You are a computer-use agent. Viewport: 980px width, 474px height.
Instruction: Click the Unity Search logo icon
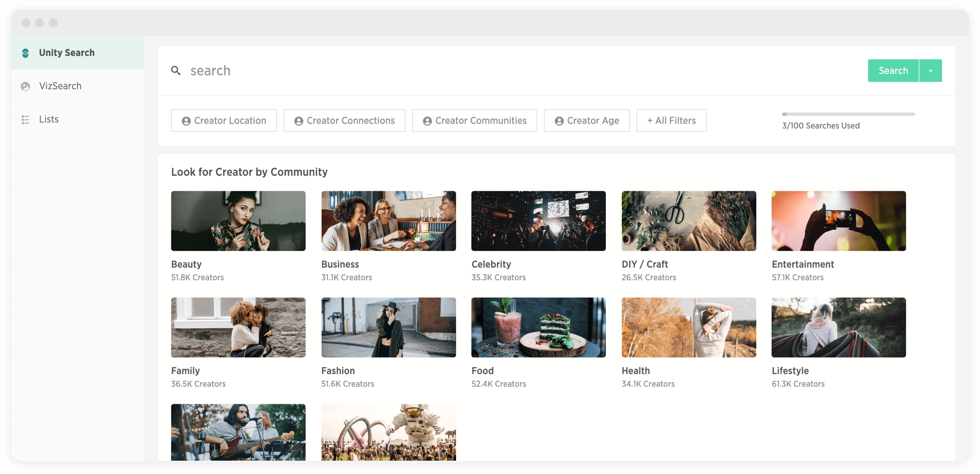25,53
